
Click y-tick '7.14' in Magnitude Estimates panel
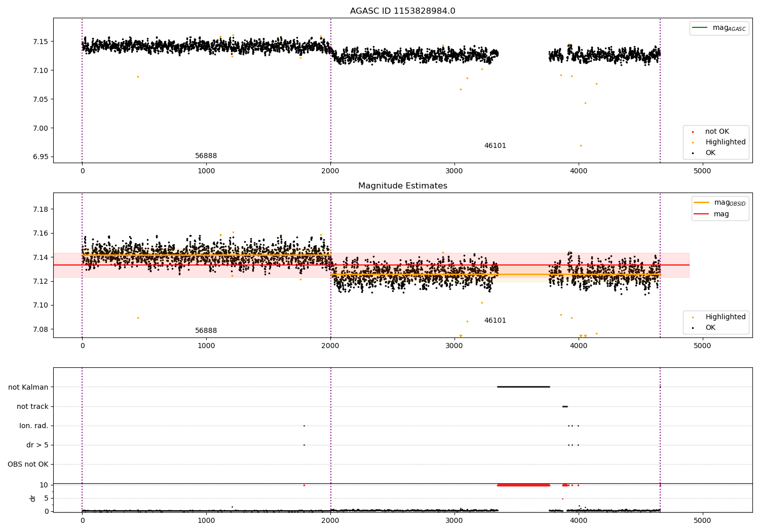41,257
